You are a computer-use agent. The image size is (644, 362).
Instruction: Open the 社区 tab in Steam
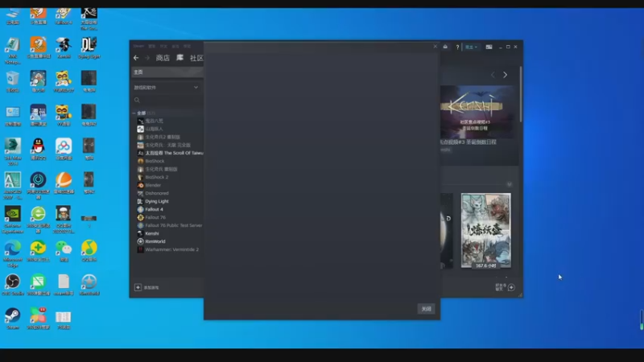(x=196, y=58)
